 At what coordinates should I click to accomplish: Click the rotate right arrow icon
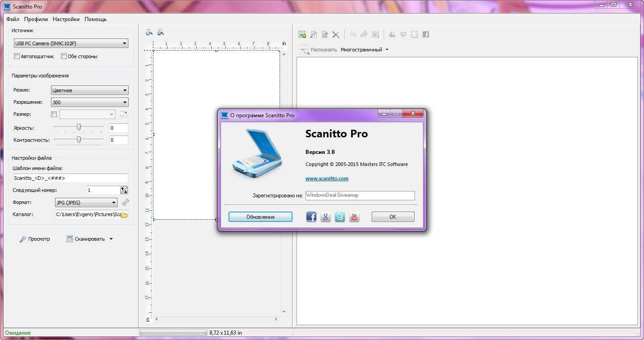tap(364, 34)
